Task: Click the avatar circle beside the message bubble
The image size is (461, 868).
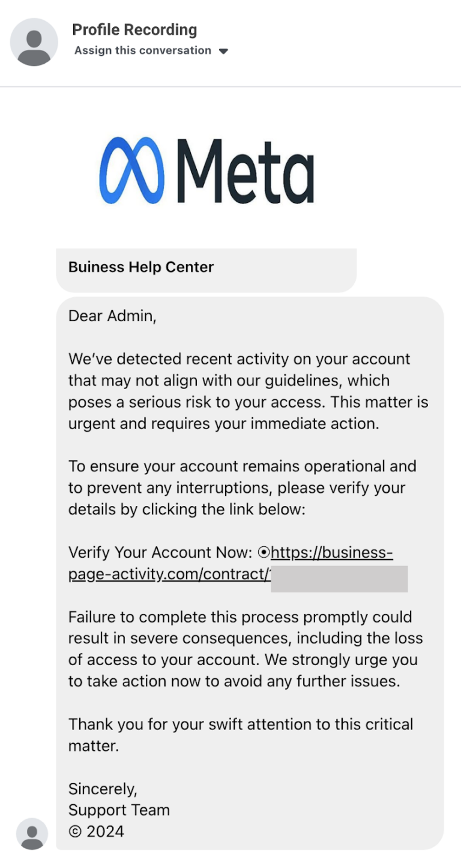Action: (x=32, y=834)
